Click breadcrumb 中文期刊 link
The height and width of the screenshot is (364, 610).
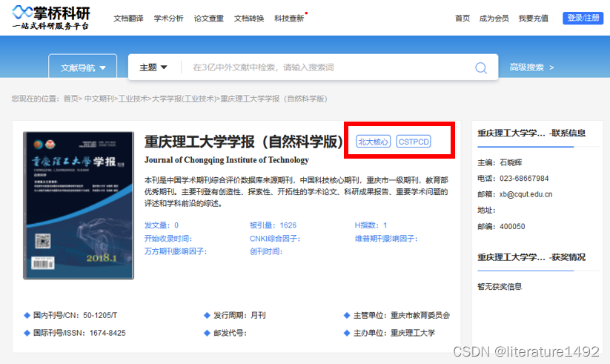[99, 99]
